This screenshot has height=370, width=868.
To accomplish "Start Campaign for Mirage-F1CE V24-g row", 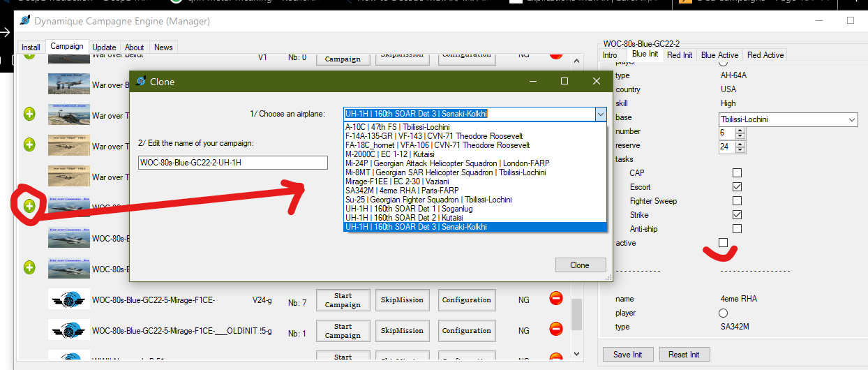I will coord(343,300).
